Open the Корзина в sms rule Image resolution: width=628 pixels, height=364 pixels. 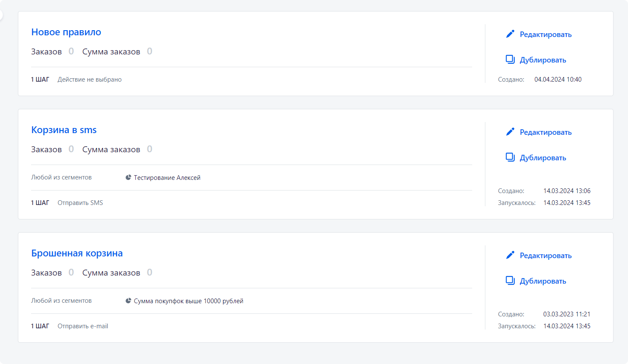(64, 130)
